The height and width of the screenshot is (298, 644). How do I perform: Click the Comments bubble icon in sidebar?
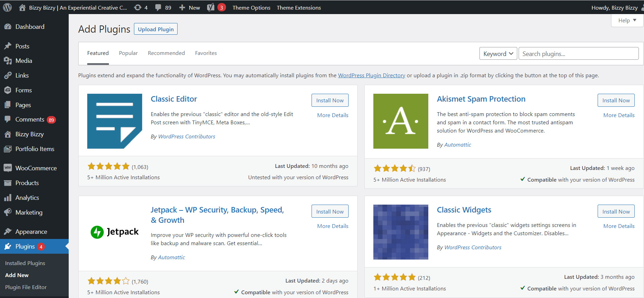tap(8, 119)
